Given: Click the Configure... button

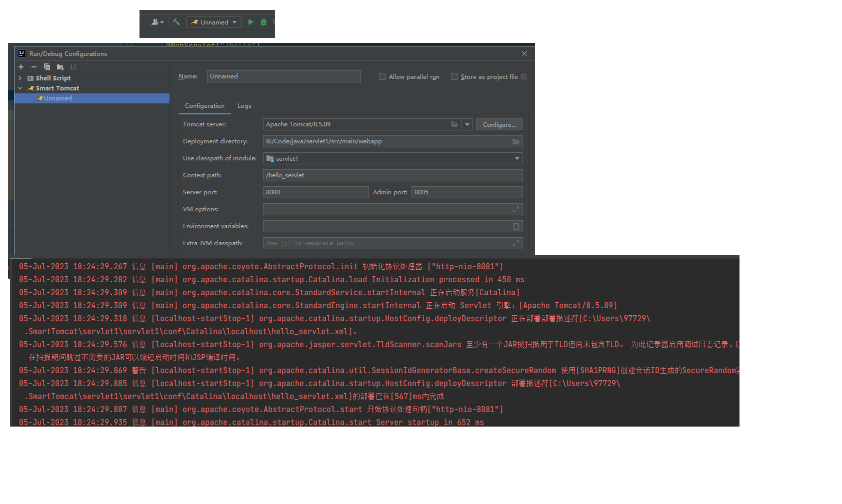Looking at the screenshot, I should pyautogui.click(x=499, y=124).
